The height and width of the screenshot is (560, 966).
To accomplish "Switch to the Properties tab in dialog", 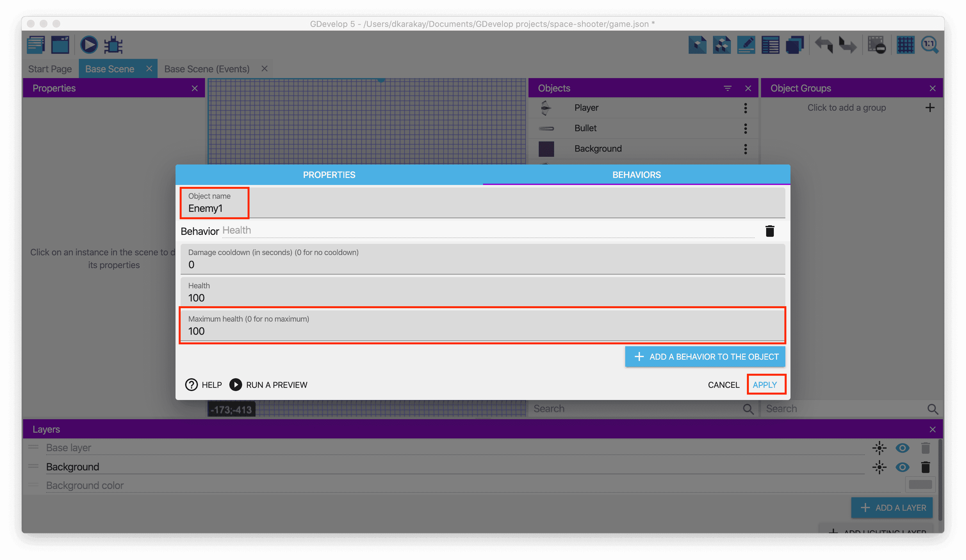I will pyautogui.click(x=329, y=175).
